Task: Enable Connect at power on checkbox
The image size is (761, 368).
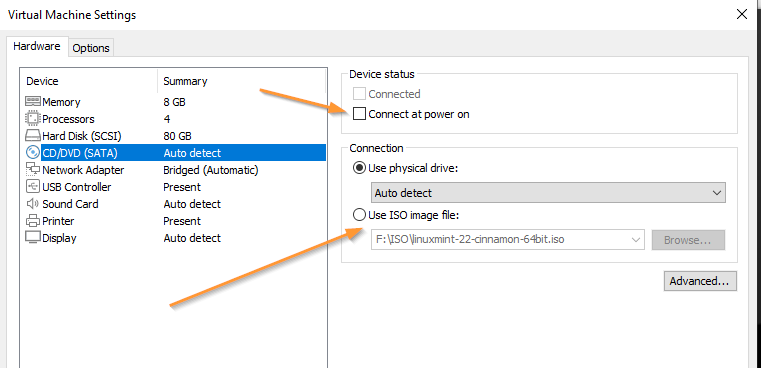Action: [x=359, y=114]
